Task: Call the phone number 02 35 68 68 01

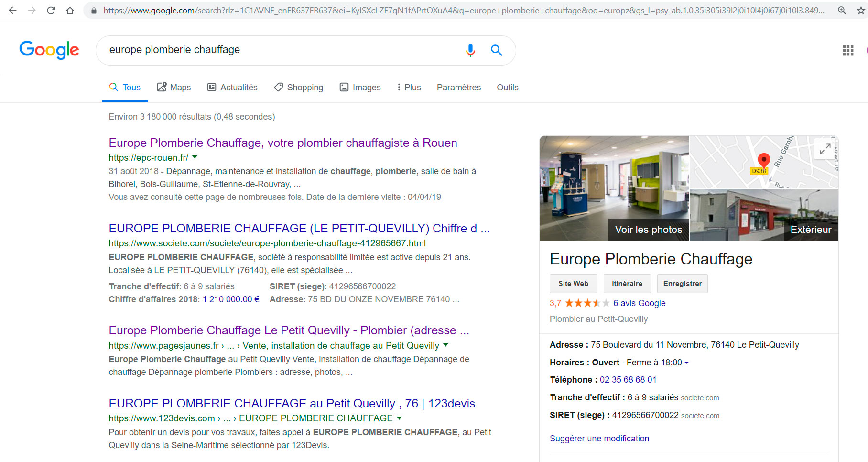Action: pyautogui.click(x=628, y=379)
